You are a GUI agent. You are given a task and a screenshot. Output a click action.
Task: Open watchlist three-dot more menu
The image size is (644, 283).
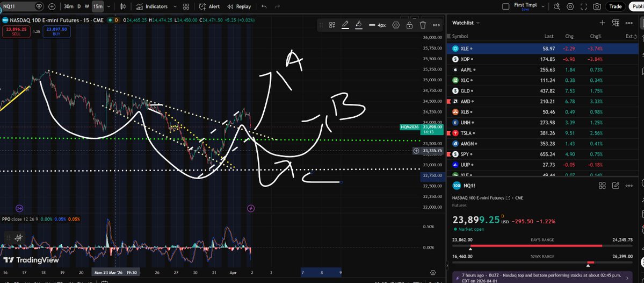click(629, 23)
